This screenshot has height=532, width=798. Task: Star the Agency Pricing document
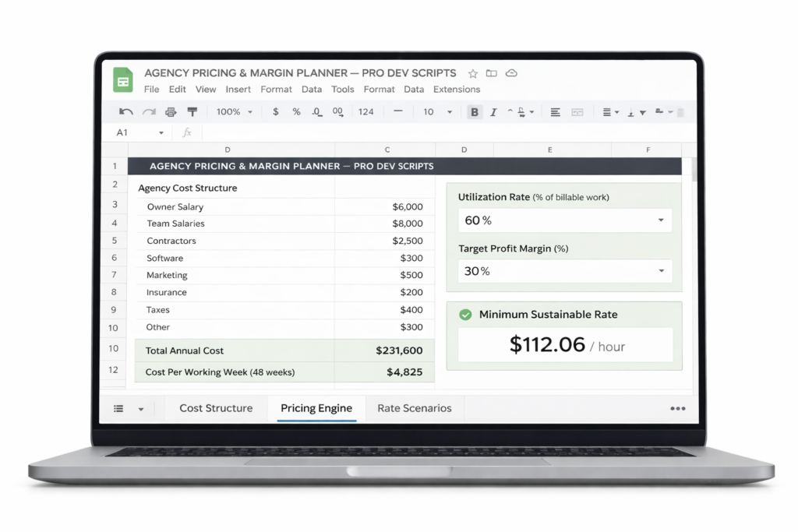point(472,73)
